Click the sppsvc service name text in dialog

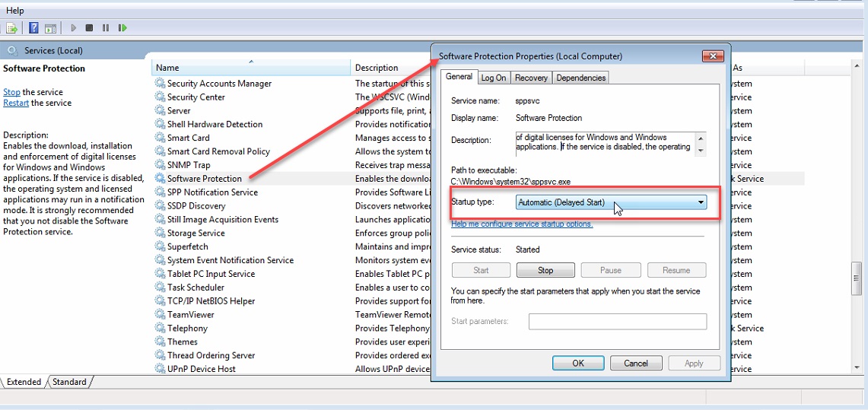(527, 101)
